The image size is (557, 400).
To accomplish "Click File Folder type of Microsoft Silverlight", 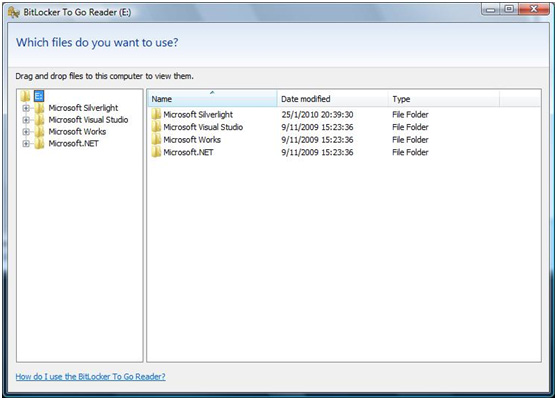I will coord(410,114).
